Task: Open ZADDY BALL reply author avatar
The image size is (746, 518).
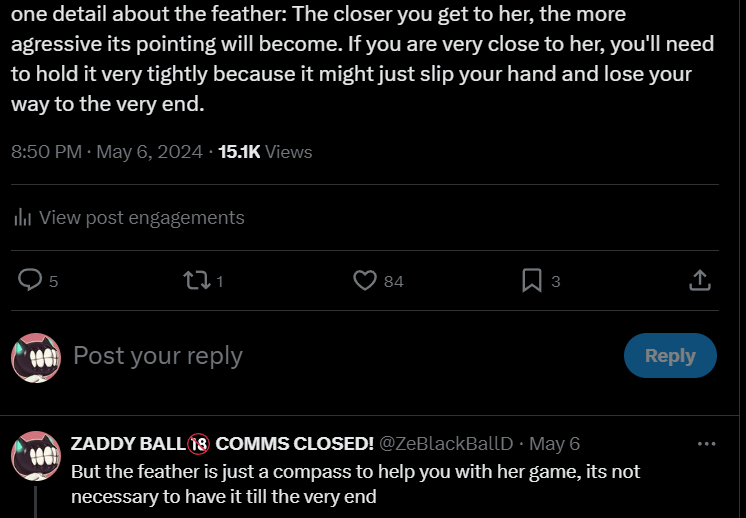Action: point(36,458)
